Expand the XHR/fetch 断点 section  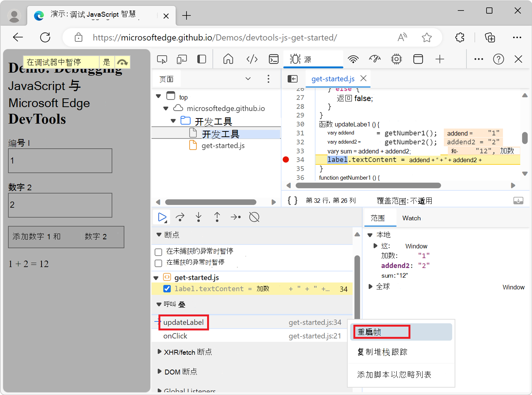tap(159, 352)
